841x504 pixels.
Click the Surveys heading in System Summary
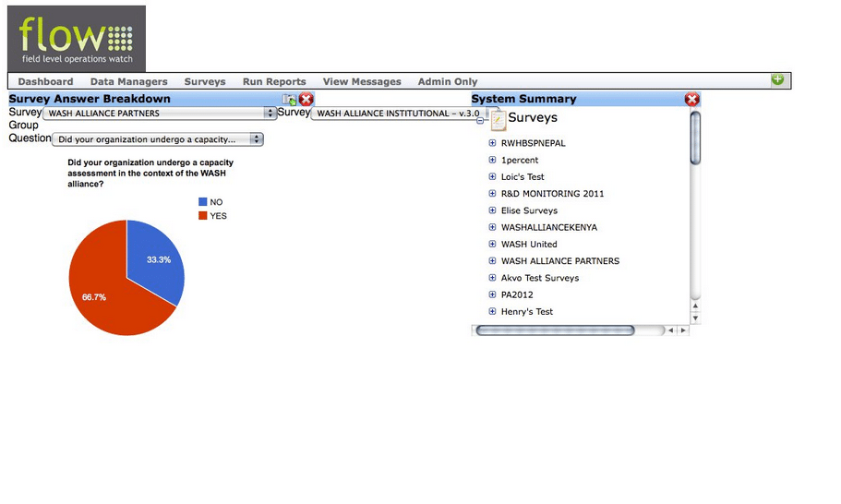click(x=533, y=117)
